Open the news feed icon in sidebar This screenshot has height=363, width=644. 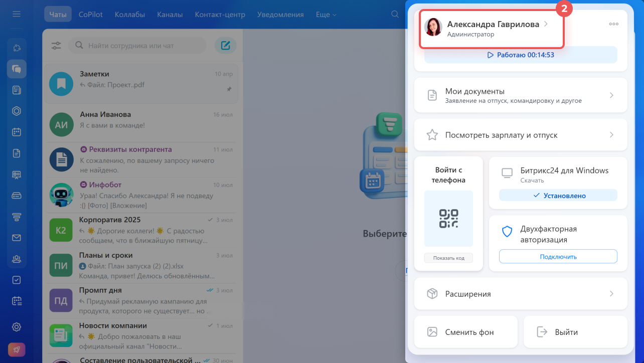tap(17, 90)
